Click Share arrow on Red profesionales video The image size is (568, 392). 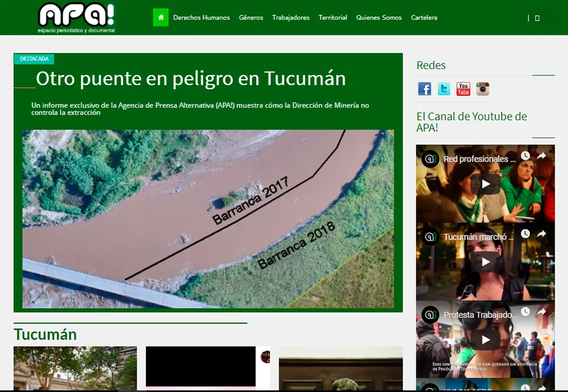tap(541, 156)
